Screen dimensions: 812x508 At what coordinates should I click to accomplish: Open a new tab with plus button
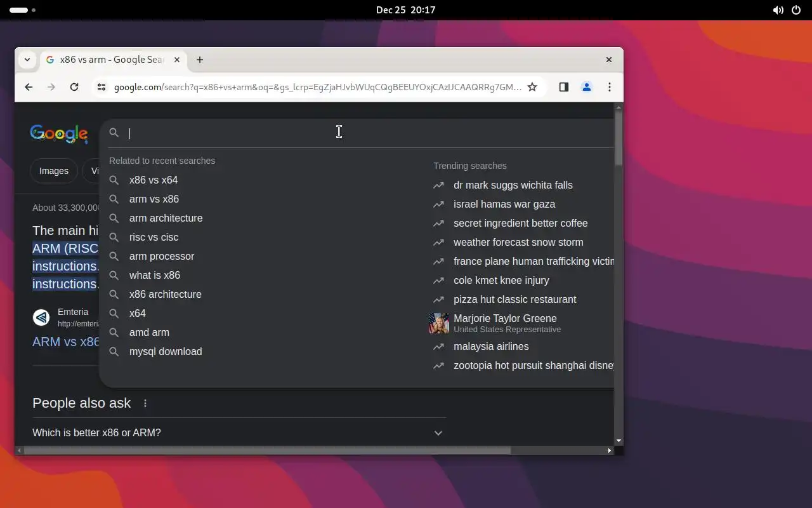click(200, 60)
